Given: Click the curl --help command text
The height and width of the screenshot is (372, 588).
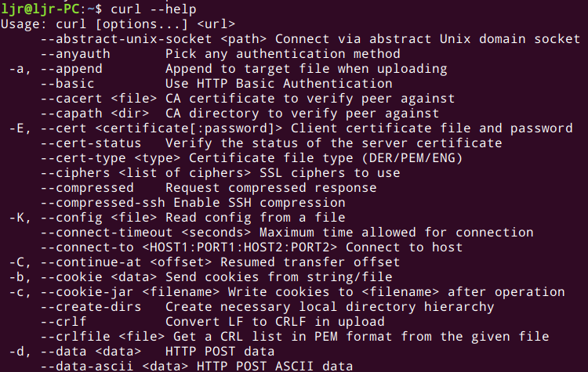Looking at the screenshot, I should tap(154, 9).
